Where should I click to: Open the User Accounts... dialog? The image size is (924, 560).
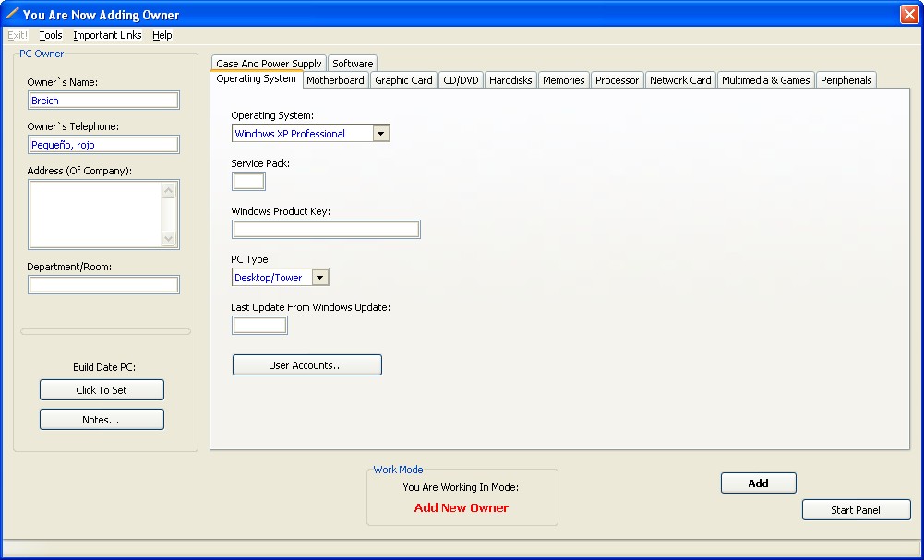[307, 365]
